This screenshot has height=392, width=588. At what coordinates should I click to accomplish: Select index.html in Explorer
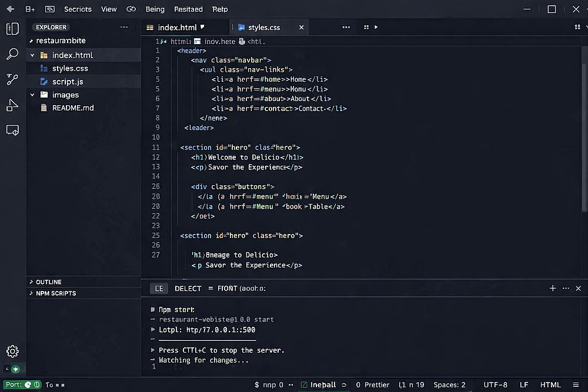[83, 55]
